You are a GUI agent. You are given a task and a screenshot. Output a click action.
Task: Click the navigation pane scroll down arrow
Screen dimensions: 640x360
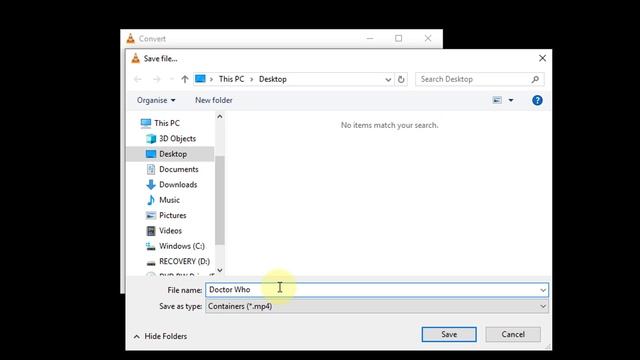(x=220, y=270)
